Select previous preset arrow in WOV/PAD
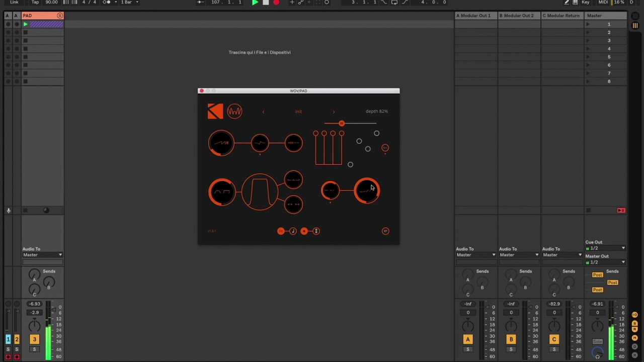The width and height of the screenshot is (644, 362). [x=263, y=112]
